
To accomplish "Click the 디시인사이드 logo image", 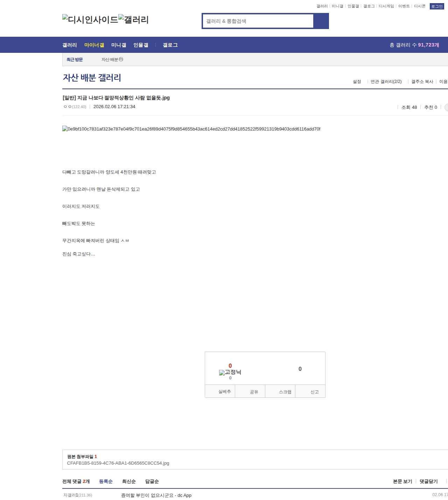I will pos(90,20).
